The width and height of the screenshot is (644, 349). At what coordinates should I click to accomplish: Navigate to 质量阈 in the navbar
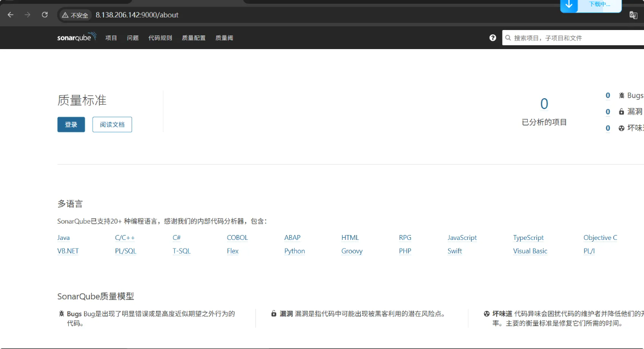pyautogui.click(x=224, y=38)
